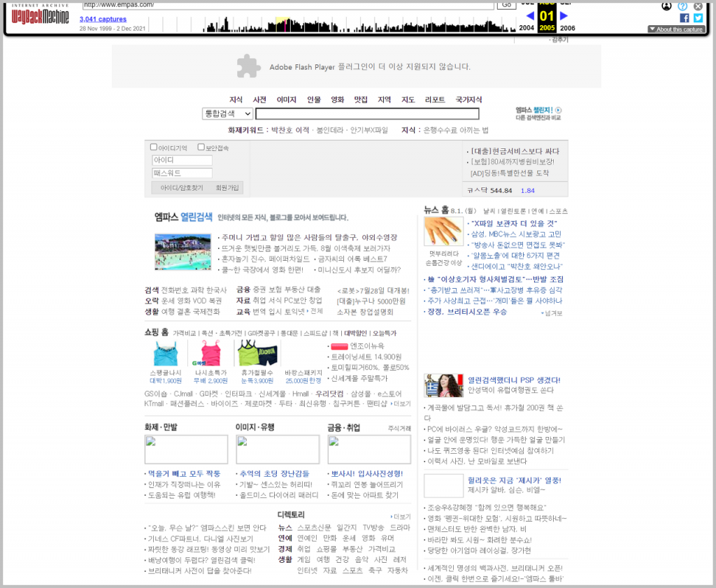This screenshot has width=716, height=588.
Task: Open the 주식거래 link
Action: (399, 428)
